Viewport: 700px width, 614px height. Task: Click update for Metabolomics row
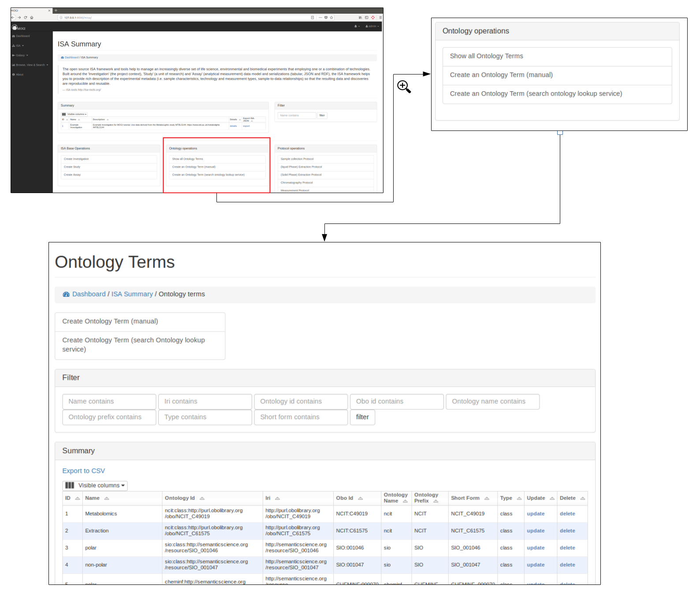(x=536, y=514)
